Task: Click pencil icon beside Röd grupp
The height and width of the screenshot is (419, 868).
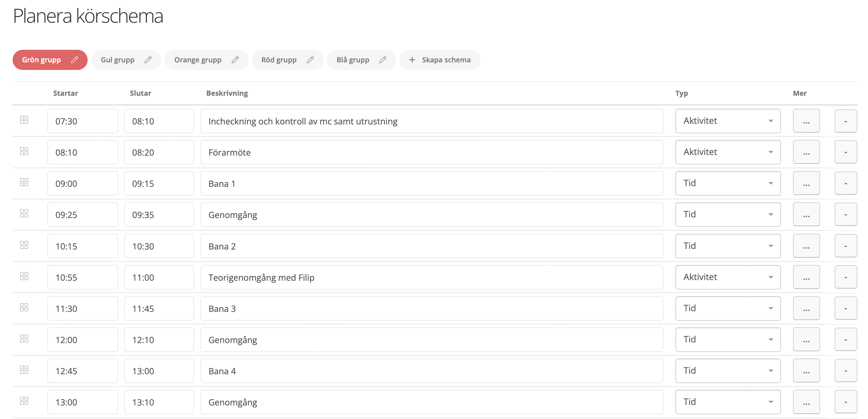Action: (x=310, y=60)
